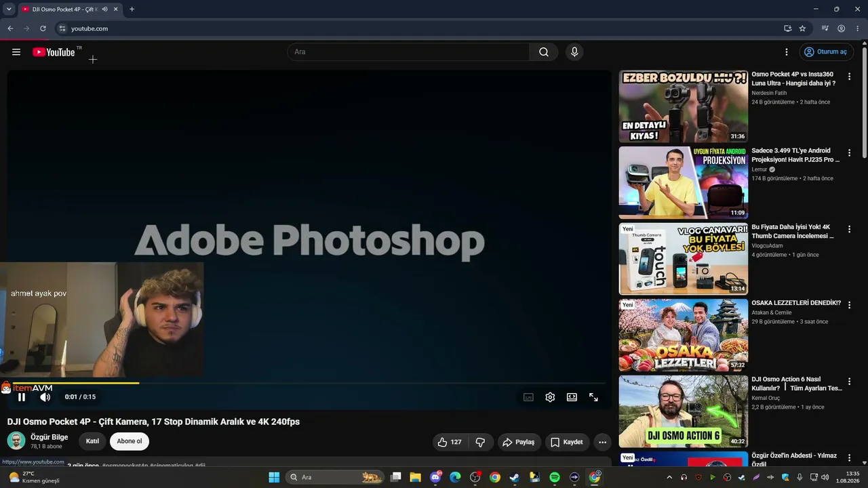Open Chrome media controls icon
Screen dimensions: 868x488
click(x=825, y=28)
